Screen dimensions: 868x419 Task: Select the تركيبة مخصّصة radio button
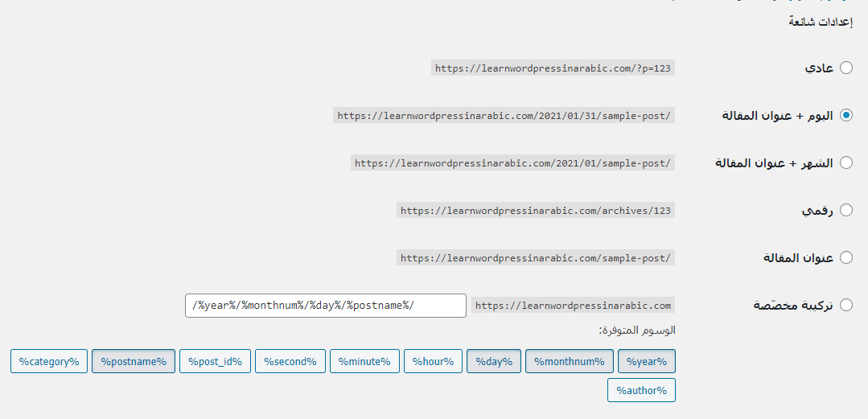point(845,305)
